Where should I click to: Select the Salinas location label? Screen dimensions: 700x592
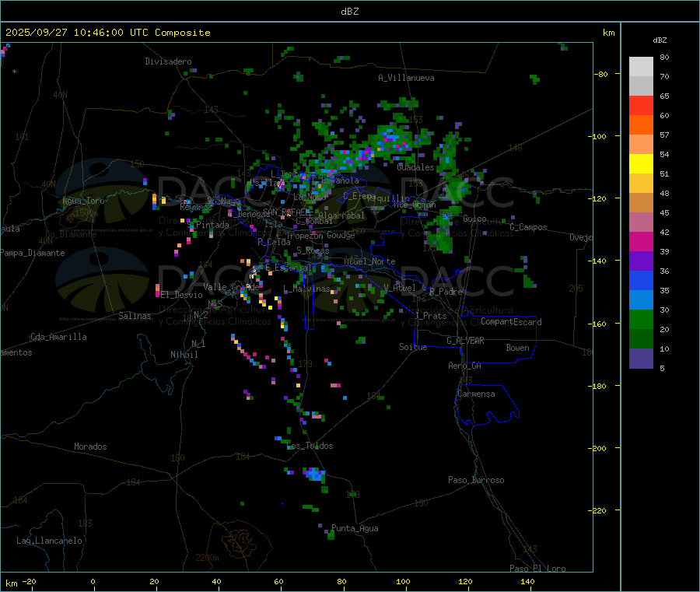pyautogui.click(x=135, y=316)
